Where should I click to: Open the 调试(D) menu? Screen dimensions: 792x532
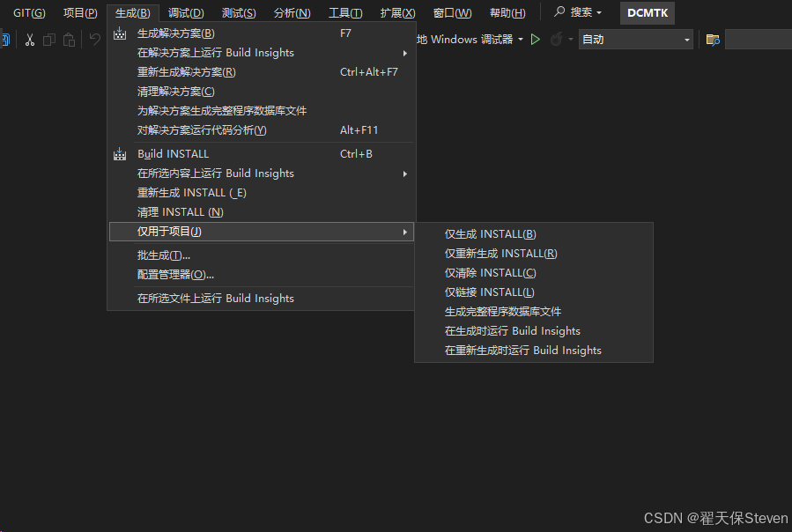click(x=186, y=12)
